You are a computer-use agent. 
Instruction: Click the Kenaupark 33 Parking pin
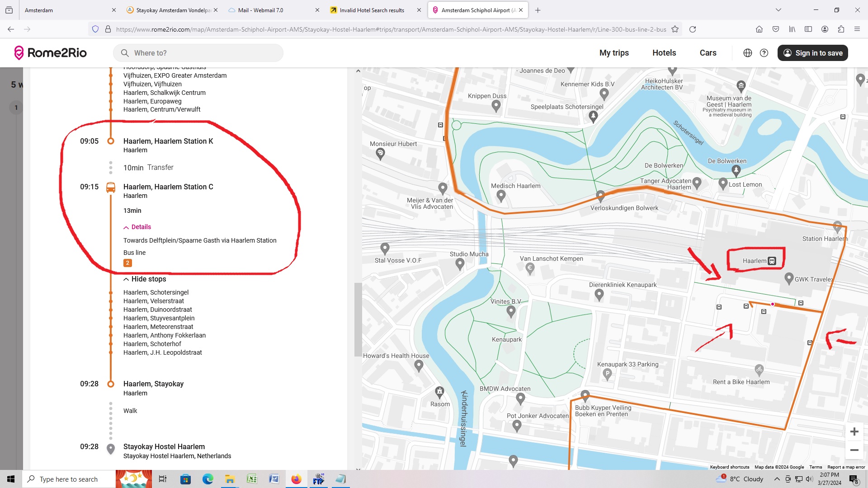tap(607, 374)
